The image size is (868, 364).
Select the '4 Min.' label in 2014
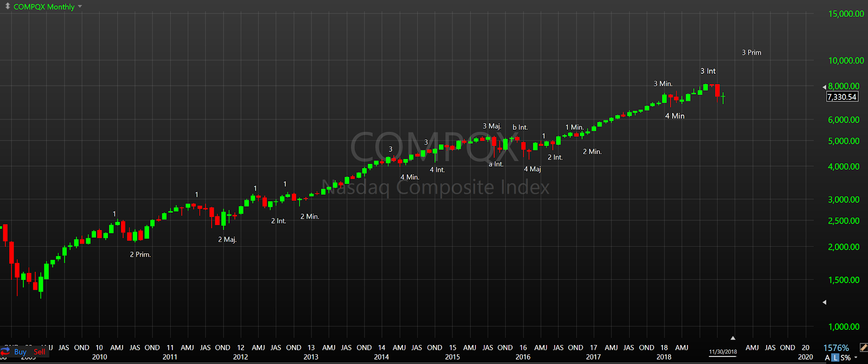tap(410, 177)
